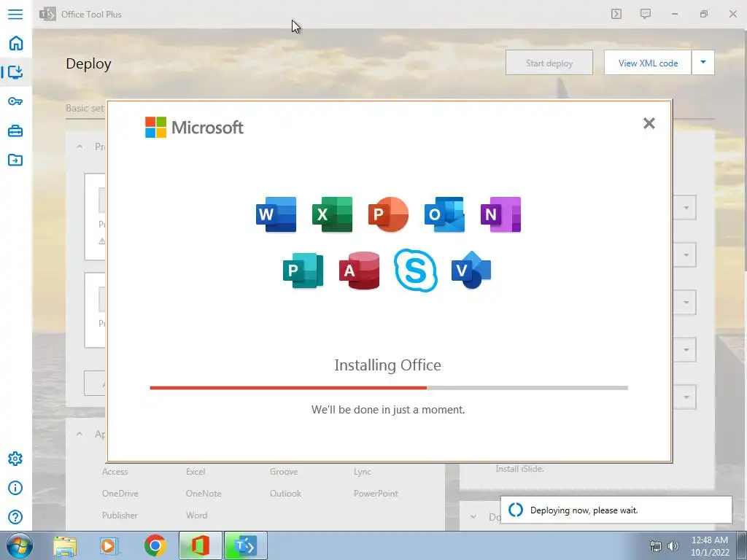Open the Toolbox sidebar icon
Image resolution: width=747 pixels, height=560 pixels.
point(15,131)
